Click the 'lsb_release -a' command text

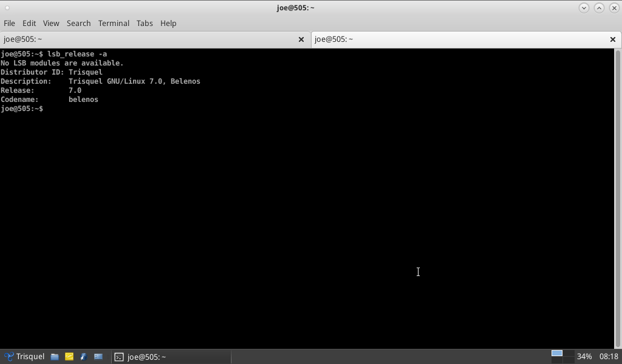coord(77,54)
